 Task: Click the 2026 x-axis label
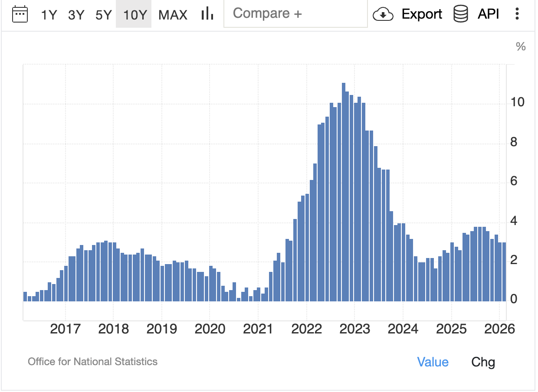point(499,329)
